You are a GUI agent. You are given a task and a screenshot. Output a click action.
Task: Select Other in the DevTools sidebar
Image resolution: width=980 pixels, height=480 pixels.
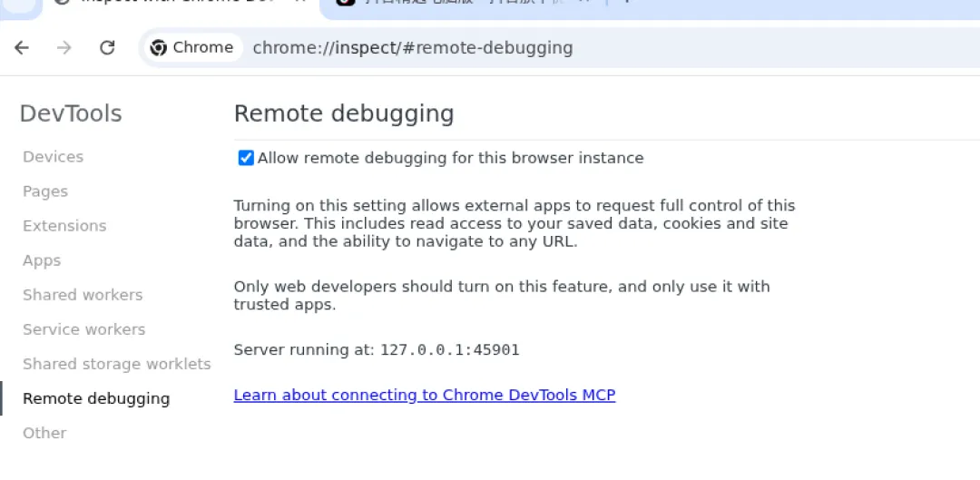44,433
